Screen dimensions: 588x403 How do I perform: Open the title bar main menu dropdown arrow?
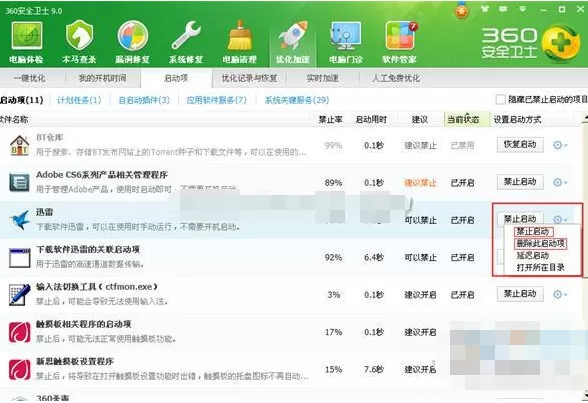click(522, 9)
